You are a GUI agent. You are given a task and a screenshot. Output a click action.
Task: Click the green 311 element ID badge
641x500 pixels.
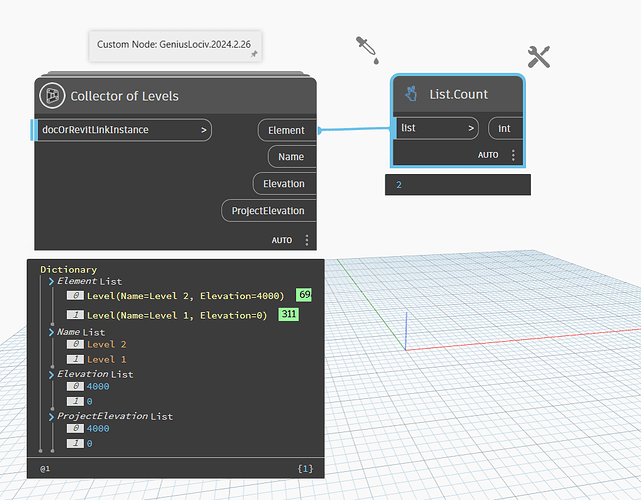[x=289, y=314]
